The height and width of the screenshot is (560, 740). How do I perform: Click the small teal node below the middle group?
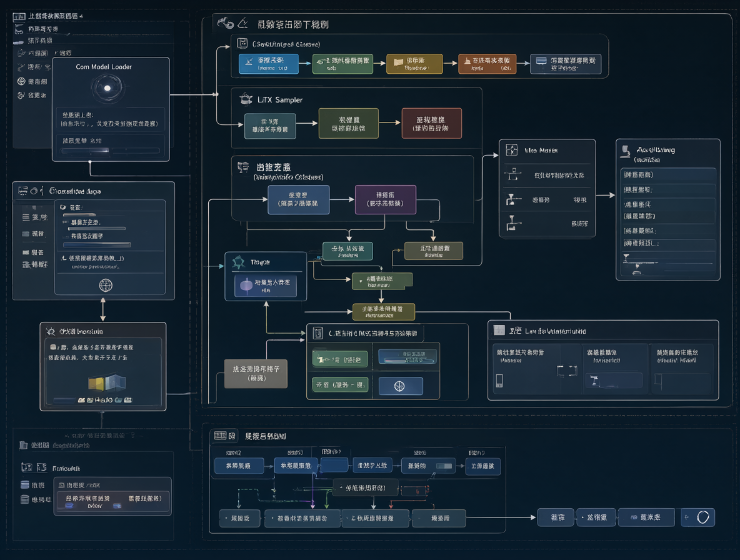[x=348, y=251]
